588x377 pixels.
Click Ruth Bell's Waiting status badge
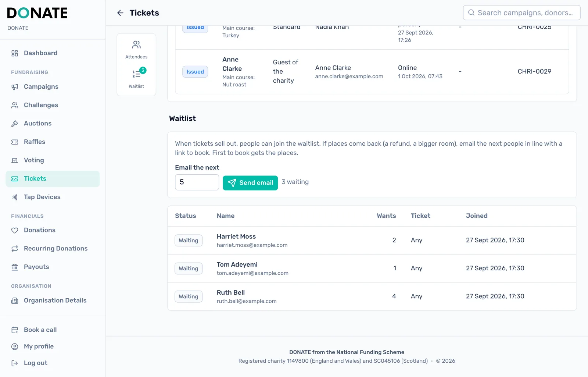click(189, 296)
